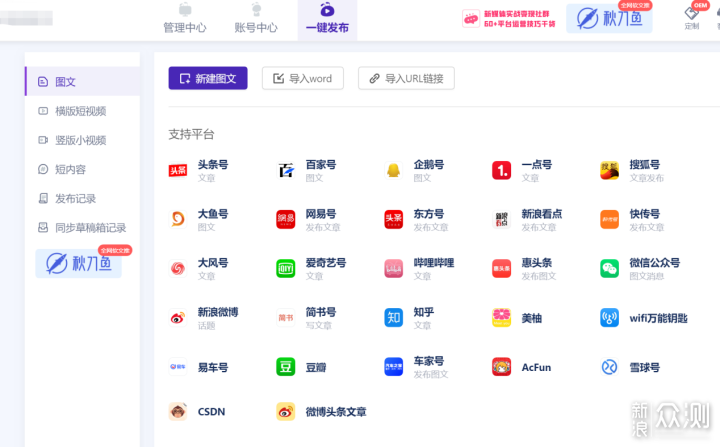
Task: Select the 新浪看点 platform name
Action: point(542,214)
